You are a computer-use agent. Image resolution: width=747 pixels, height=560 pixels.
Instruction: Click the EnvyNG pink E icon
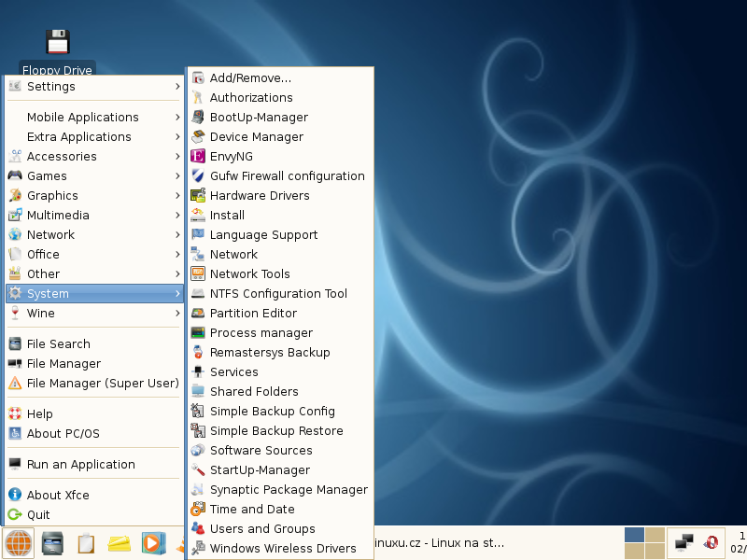pos(198,156)
